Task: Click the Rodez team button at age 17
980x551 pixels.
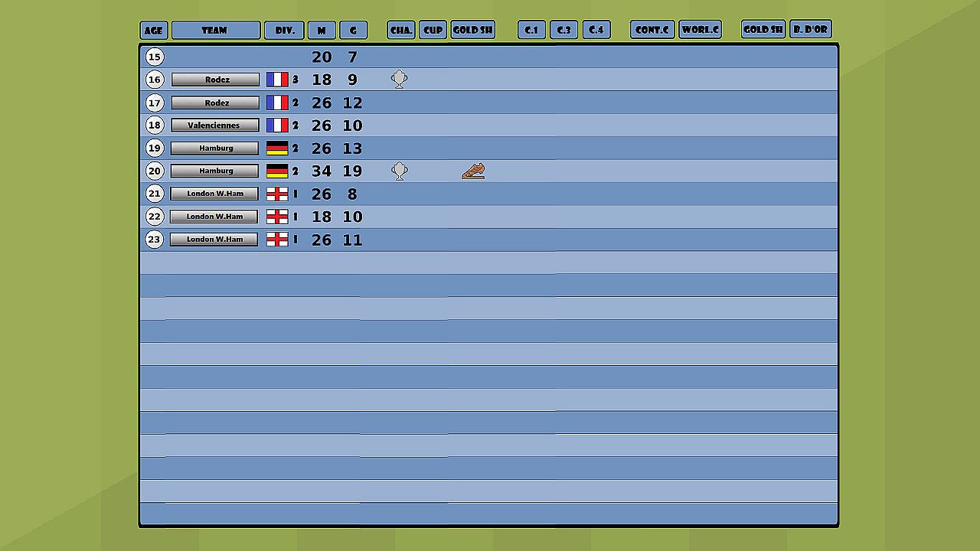Action: [215, 103]
